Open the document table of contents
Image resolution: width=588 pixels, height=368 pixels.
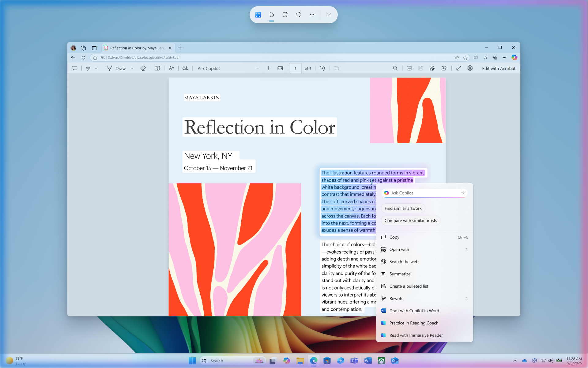(x=74, y=68)
